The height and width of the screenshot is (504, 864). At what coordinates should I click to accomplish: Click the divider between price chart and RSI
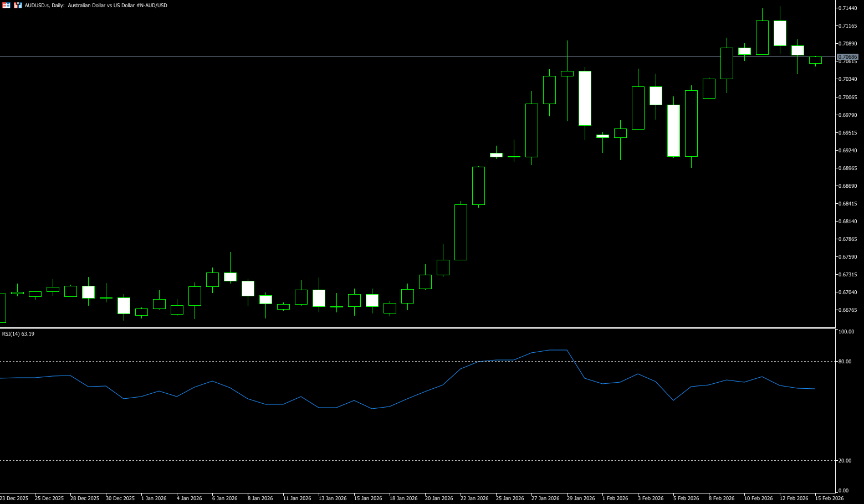[x=416, y=328]
